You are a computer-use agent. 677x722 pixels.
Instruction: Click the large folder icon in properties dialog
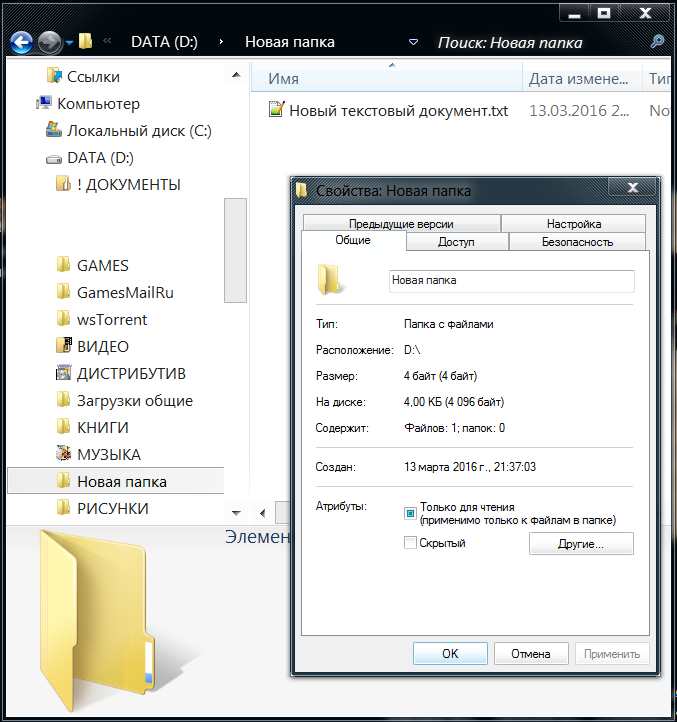pos(330,280)
